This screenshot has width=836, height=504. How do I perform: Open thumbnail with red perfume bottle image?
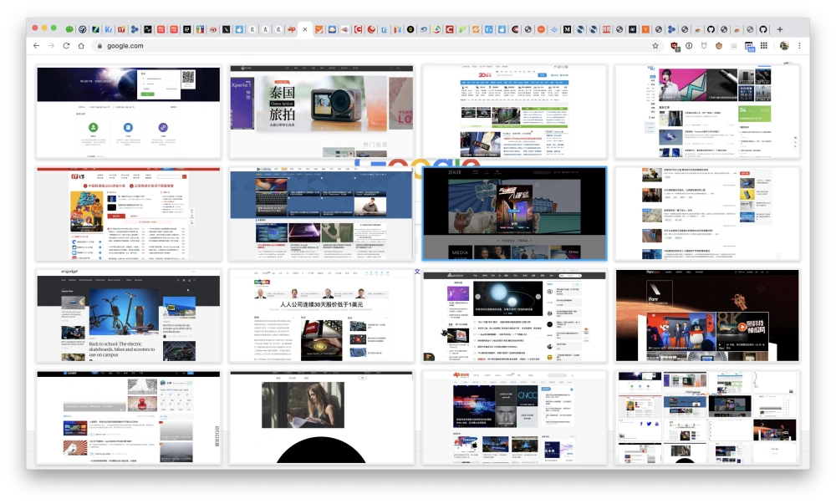[x=128, y=417]
